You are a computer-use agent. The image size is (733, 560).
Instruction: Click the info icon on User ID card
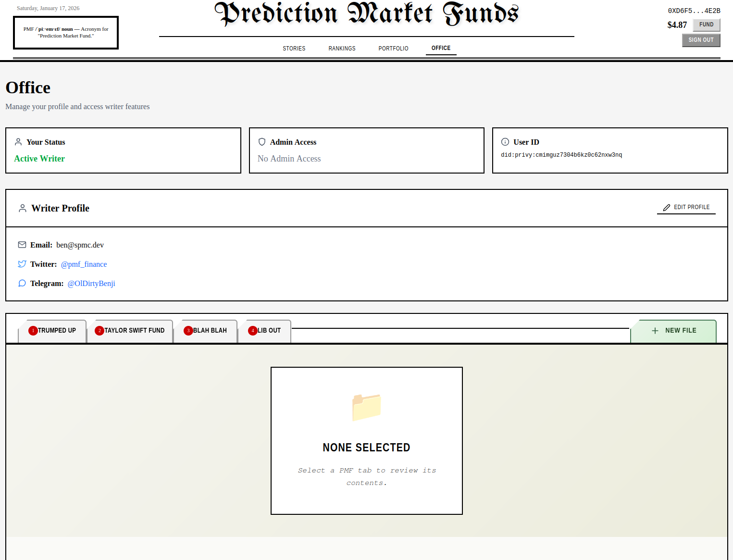pos(505,142)
